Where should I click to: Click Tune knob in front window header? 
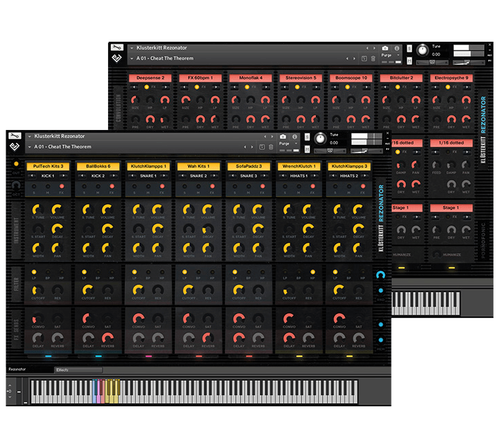(x=320, y=139)
